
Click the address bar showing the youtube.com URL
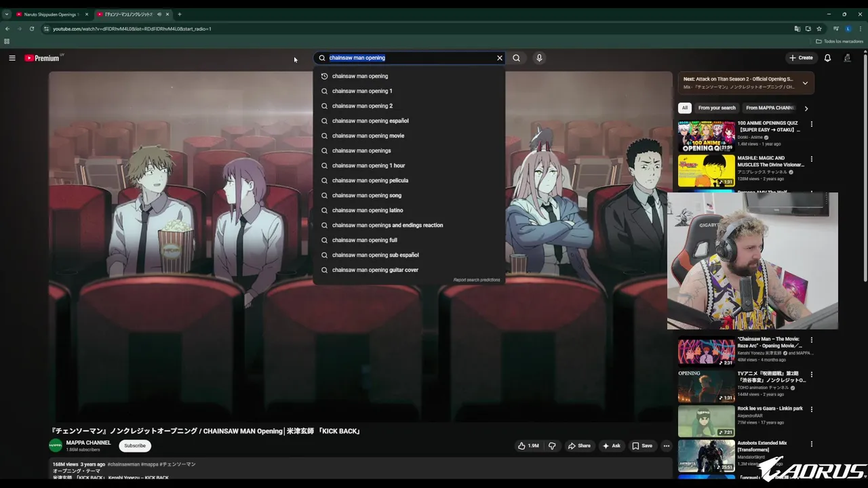click(x=420, y=28)
